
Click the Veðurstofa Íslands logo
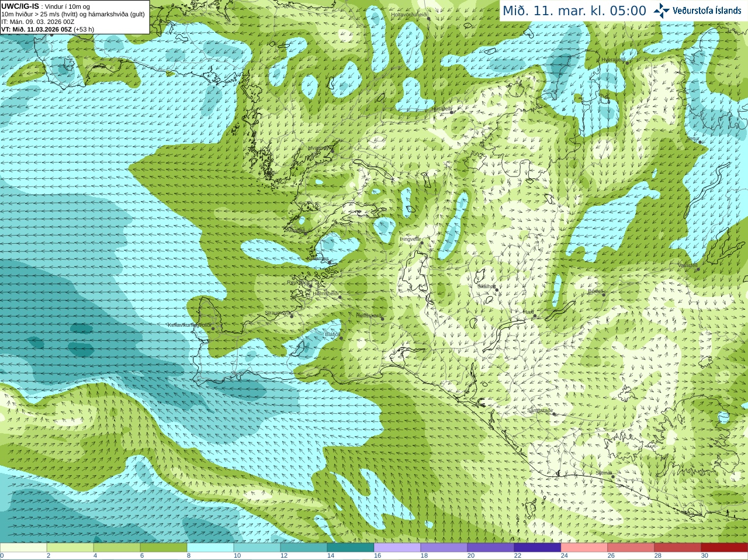click(x=698, y=11)
